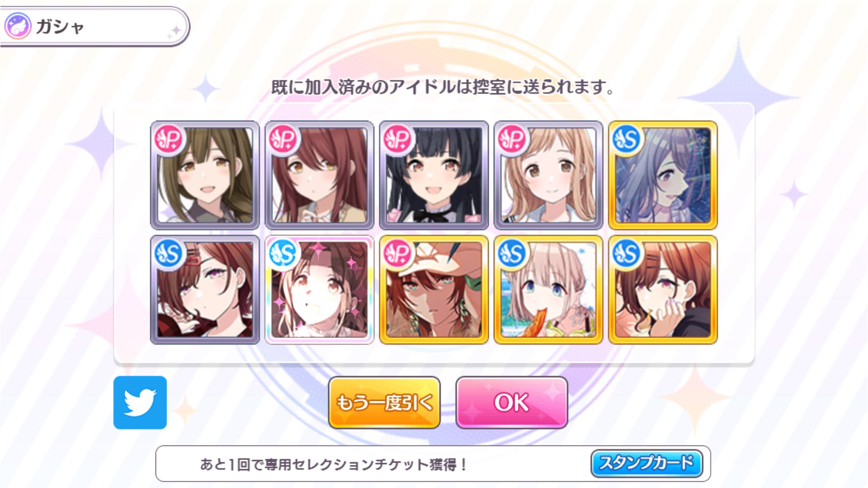Screen dimensions: 868x488
Task: Select the pink-haired idol eating snack card
Action: tap(548, 290)
